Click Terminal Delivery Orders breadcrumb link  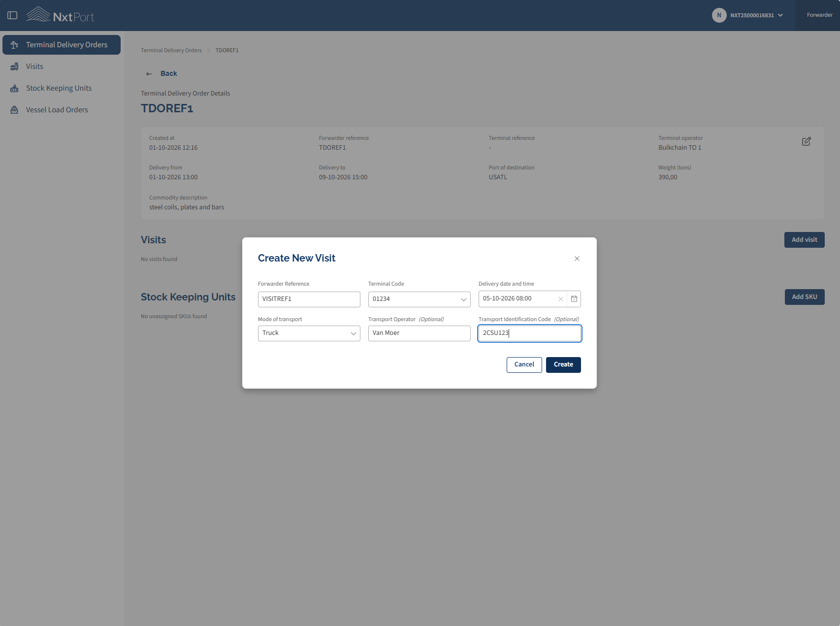click(171, 50)
